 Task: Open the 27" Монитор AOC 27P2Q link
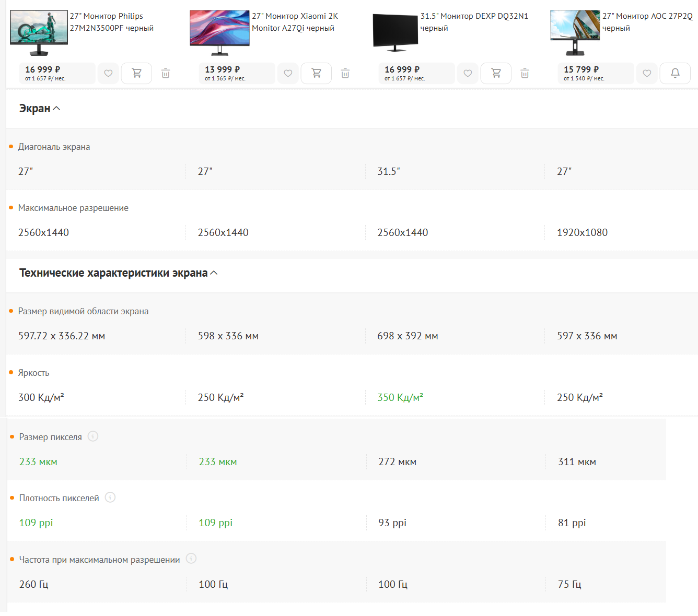pyautogui.click(x=648, y=22)
